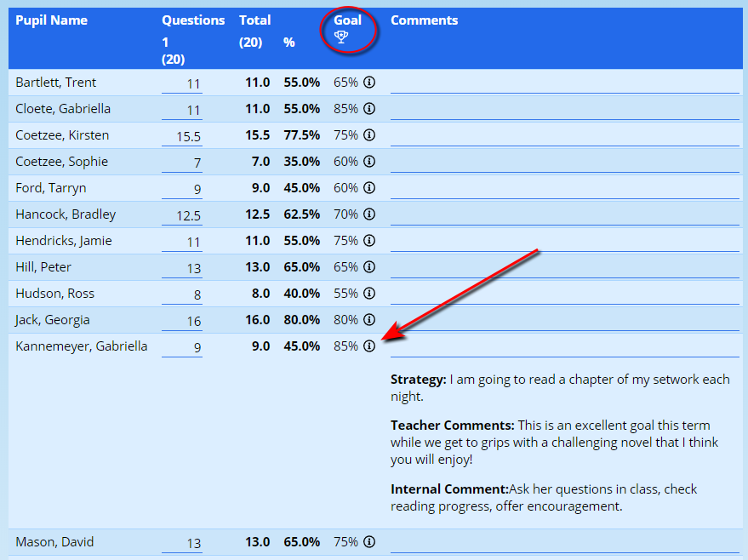The height and width of the screenshot is (560, 748).
Task: Select Coetzee, Kirsten's 15.5 mark field
Action: 182,136
